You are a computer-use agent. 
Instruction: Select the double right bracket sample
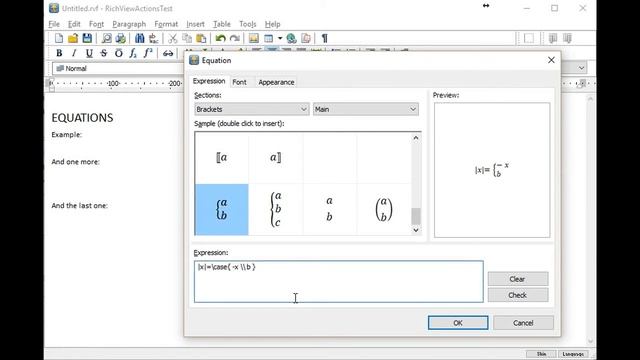[x=276, y=158]
